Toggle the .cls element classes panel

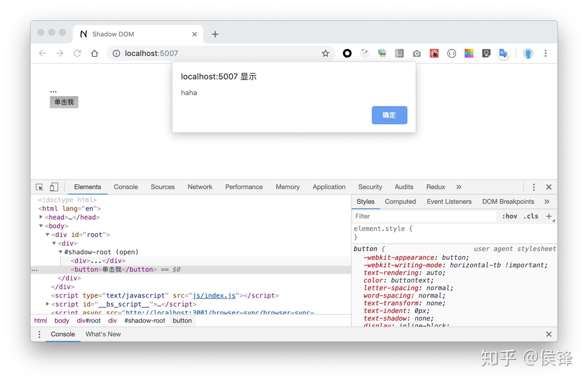[531, 216]
